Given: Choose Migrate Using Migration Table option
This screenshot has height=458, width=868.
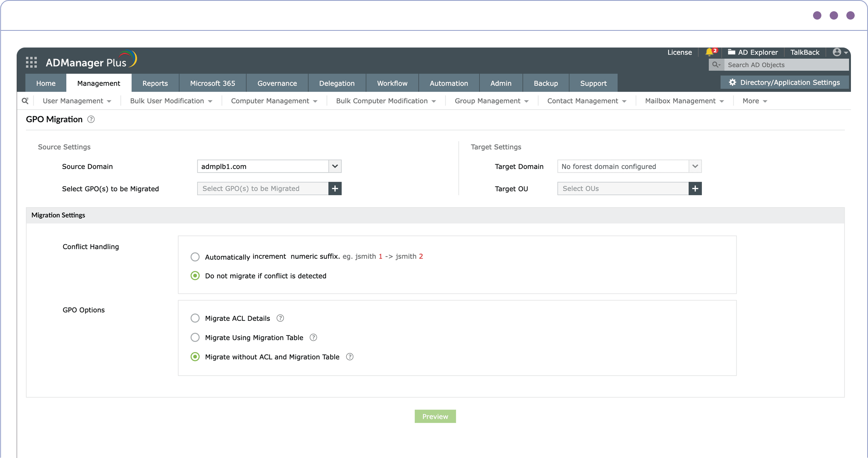Looking at the screenshot, I should tap(195, 338).
